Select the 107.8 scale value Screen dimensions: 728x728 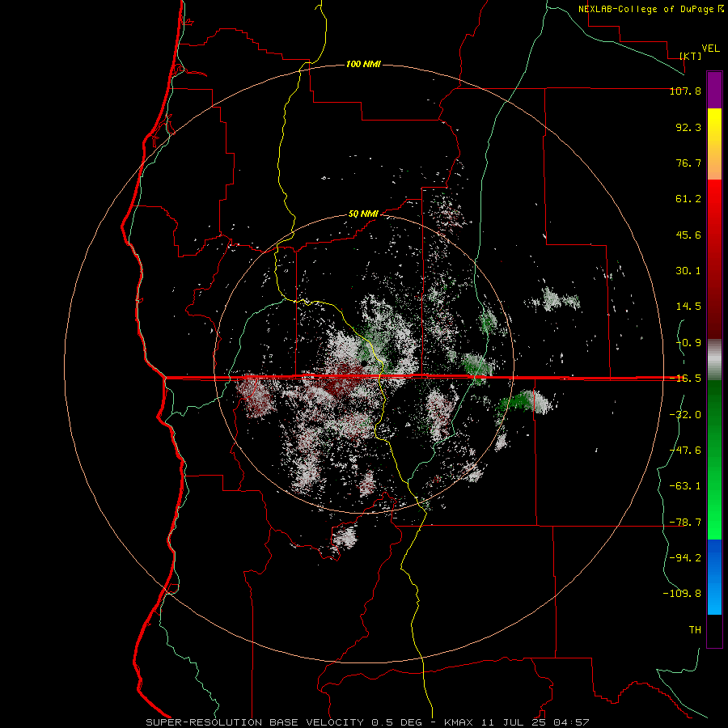[x=685, y=91]
